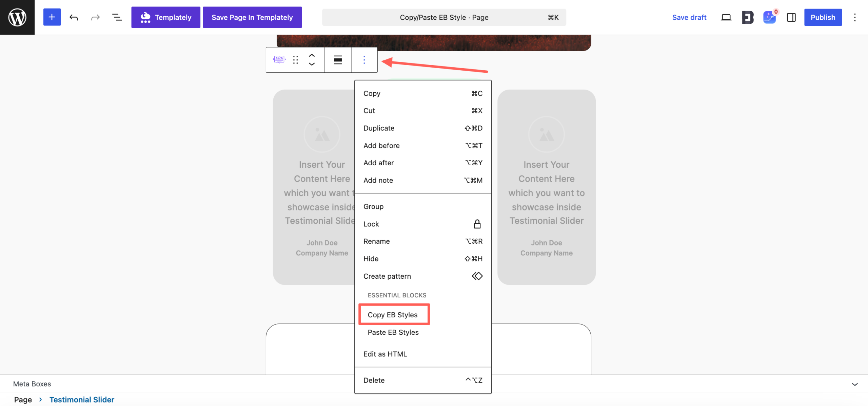Open the Document Overview list view
Image resolution: width=868 pixels, height=406 pixels.
117,17
